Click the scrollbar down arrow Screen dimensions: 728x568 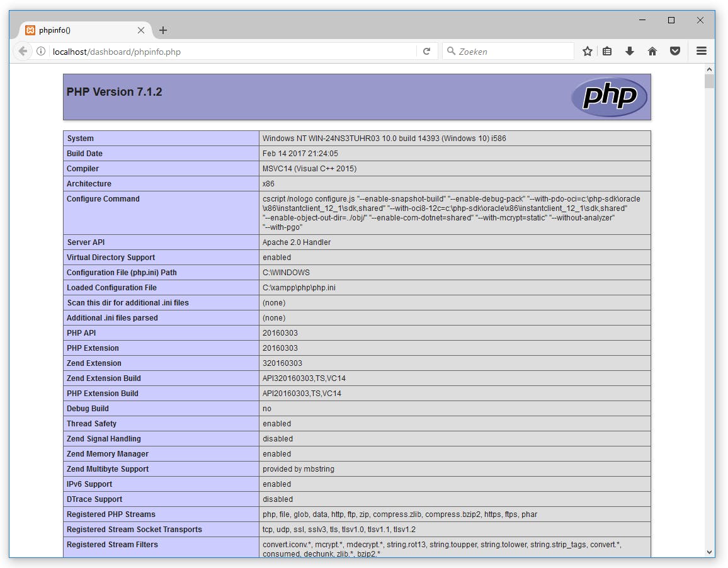pos(709,552)
